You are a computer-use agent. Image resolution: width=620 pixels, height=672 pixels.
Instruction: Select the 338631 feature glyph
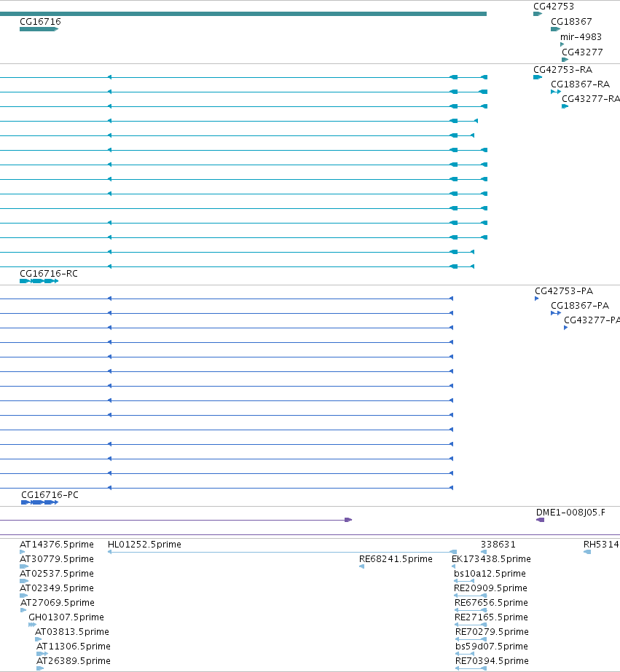(x=484, y=552)
